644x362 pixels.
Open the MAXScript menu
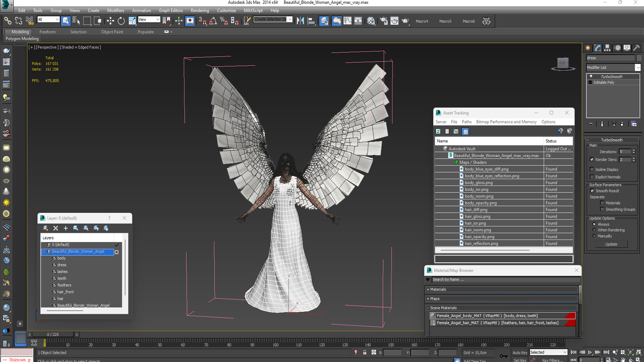(x=253, y=10)
